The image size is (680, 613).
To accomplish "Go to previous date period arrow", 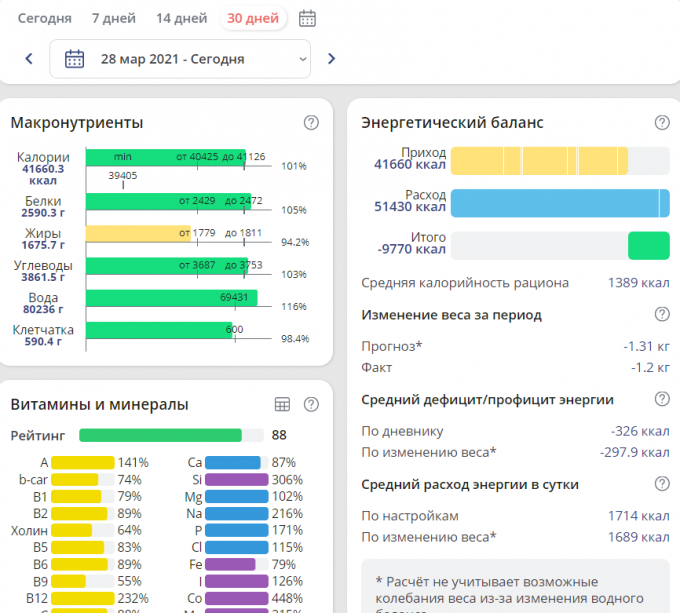I will point(29,59).
